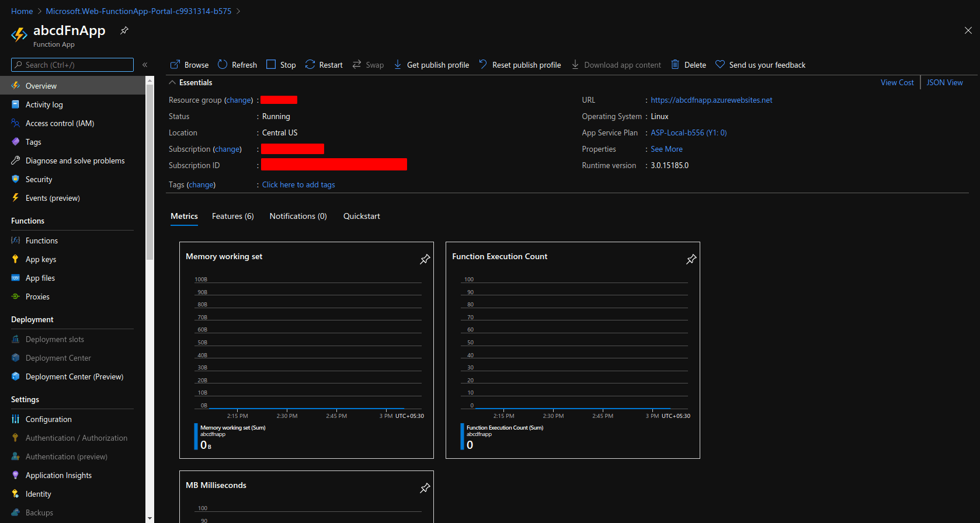Click Runtime version 3.0.15185.0 value

pyautogui.click(x=669, y=165)
